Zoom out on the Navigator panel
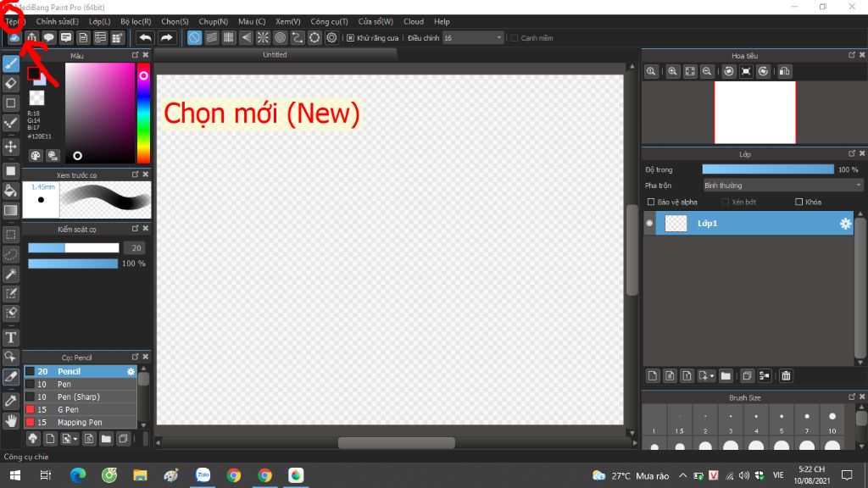Screen dimensions: 868x488 coord(707,71)
